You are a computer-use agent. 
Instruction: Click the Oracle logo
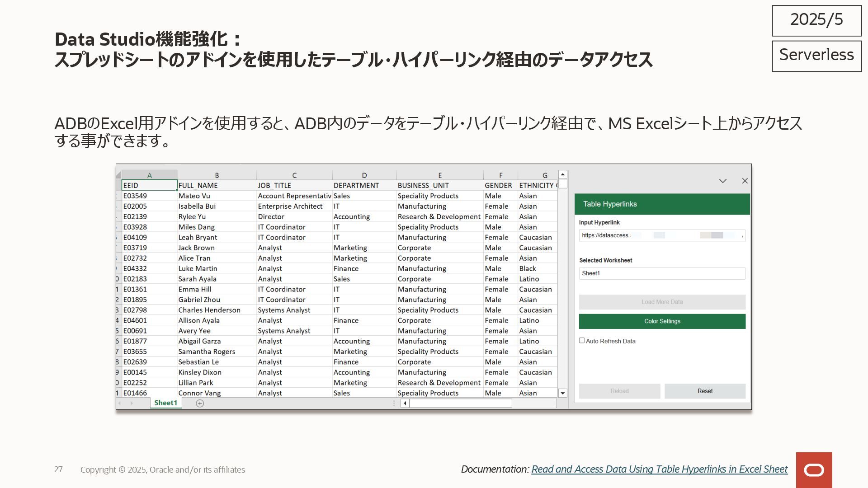(x=814, y=470)
